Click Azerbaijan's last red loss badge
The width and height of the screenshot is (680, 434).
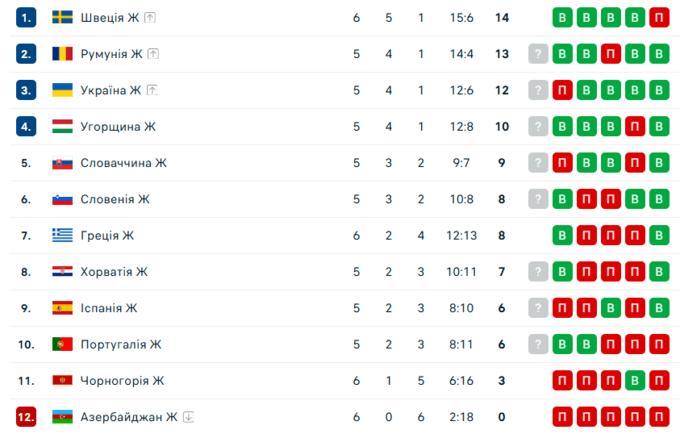point(659,417)
